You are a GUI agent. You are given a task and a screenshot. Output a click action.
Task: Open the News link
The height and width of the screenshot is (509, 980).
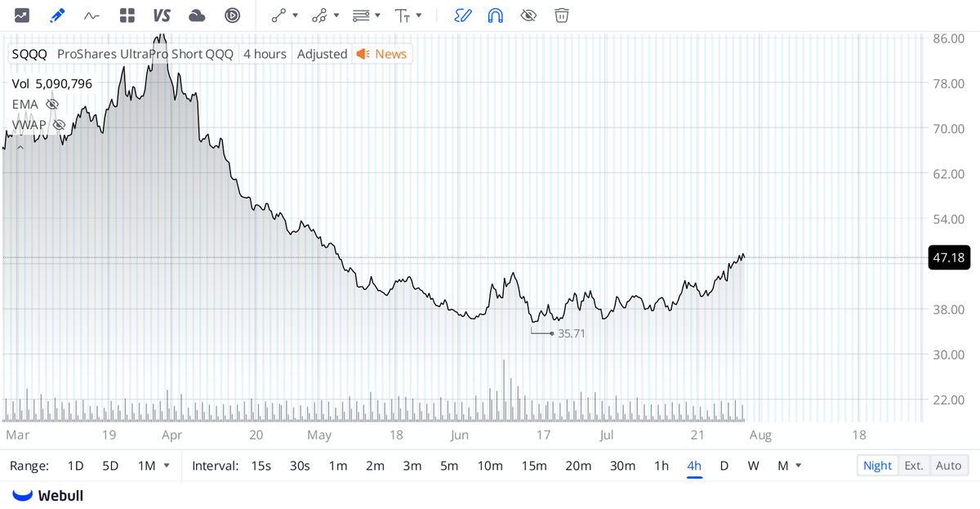(382, 54)
